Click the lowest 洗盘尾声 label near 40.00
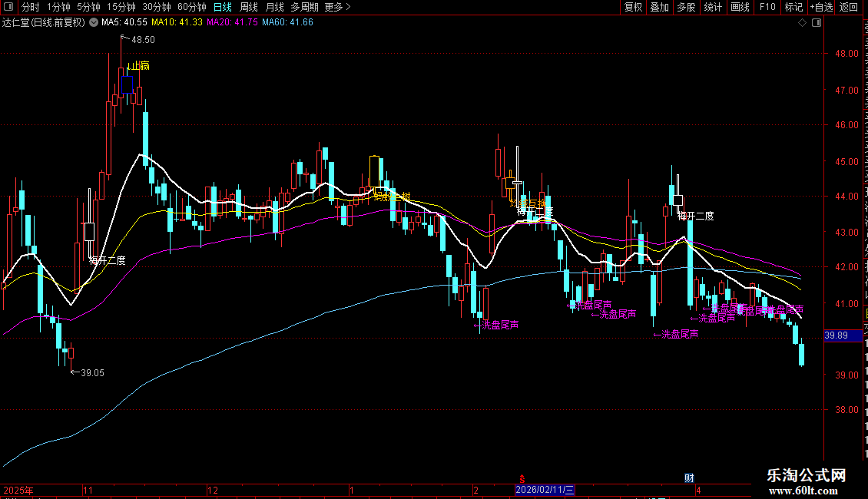 point(676,334)
